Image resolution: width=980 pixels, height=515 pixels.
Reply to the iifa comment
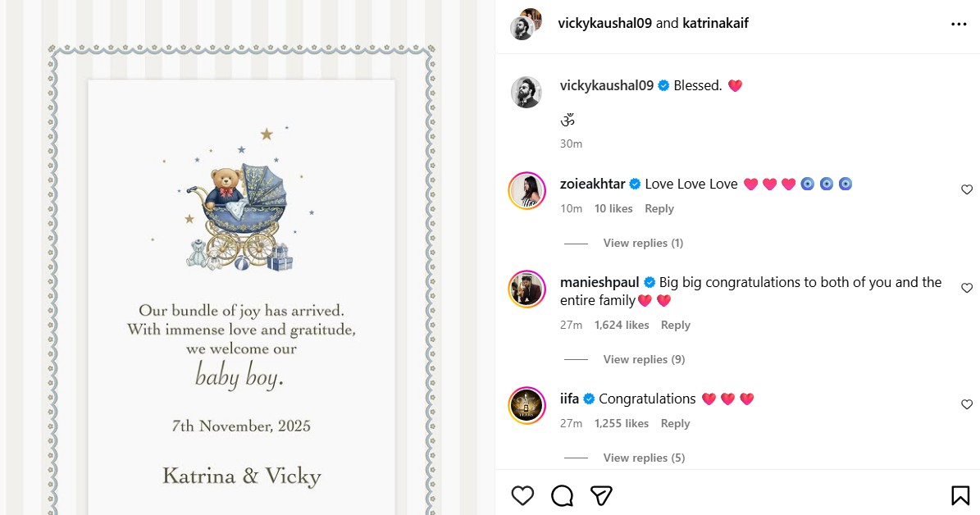pyautogui.click(x=675, y=423)
